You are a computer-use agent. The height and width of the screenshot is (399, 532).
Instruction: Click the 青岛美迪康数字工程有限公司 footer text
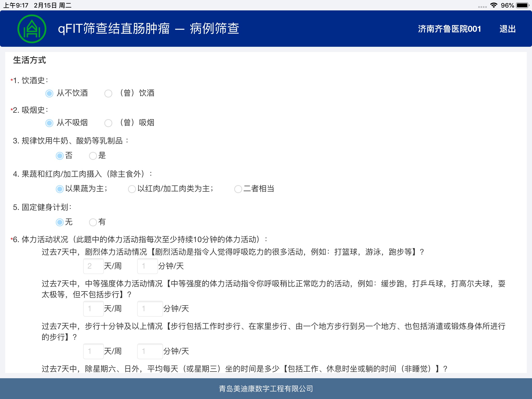point(266,389)
